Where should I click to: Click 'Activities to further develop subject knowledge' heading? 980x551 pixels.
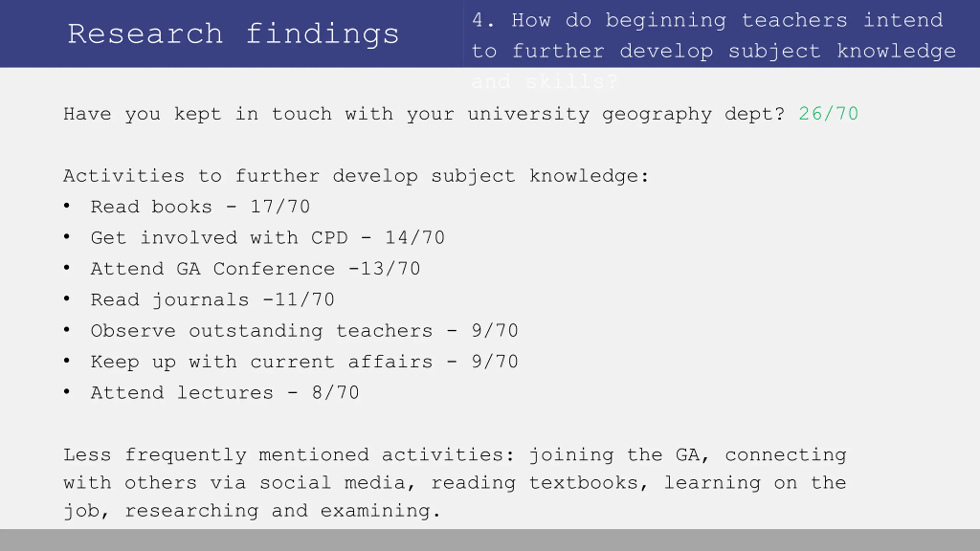(x=356, y=176)
